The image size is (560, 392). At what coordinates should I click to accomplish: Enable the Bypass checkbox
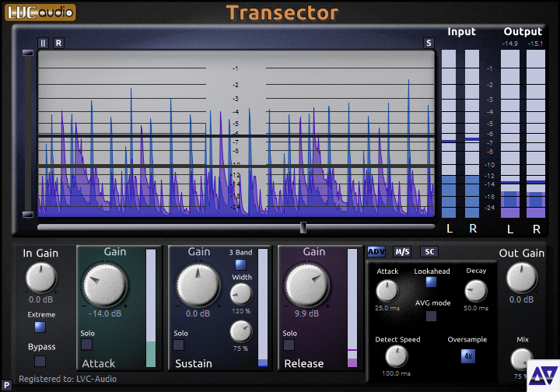[40, 361]
